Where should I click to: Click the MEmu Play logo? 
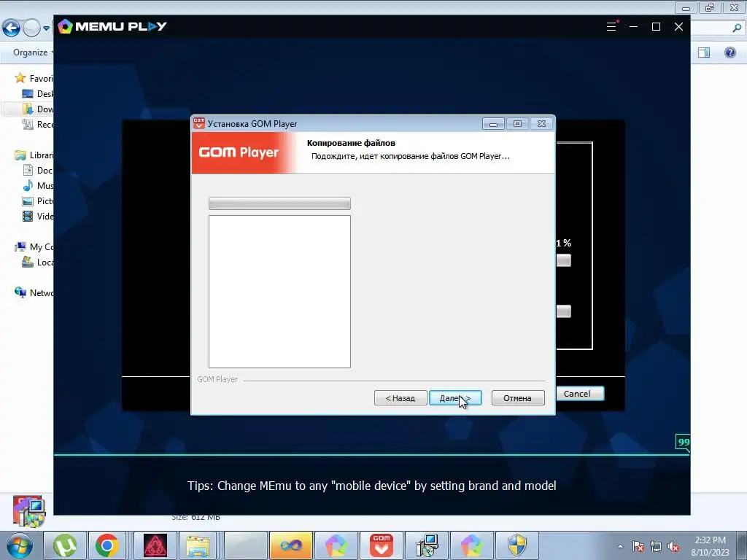(112, 26)
